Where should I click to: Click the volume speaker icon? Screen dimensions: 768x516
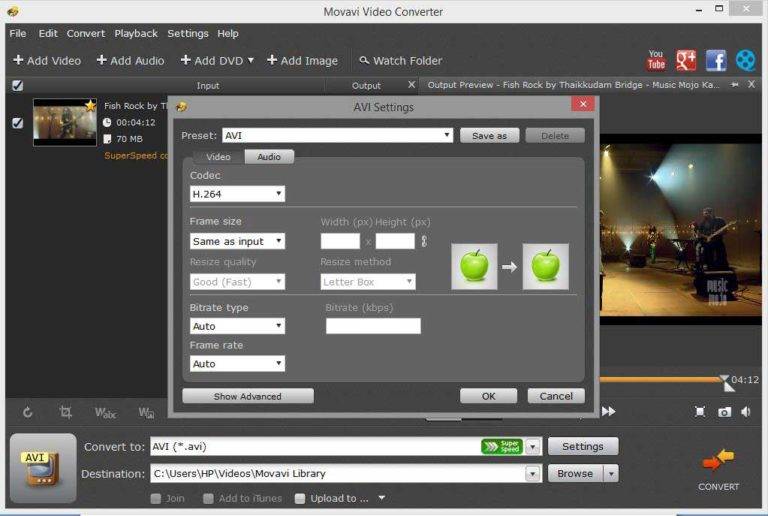click(x=746, y=412)
